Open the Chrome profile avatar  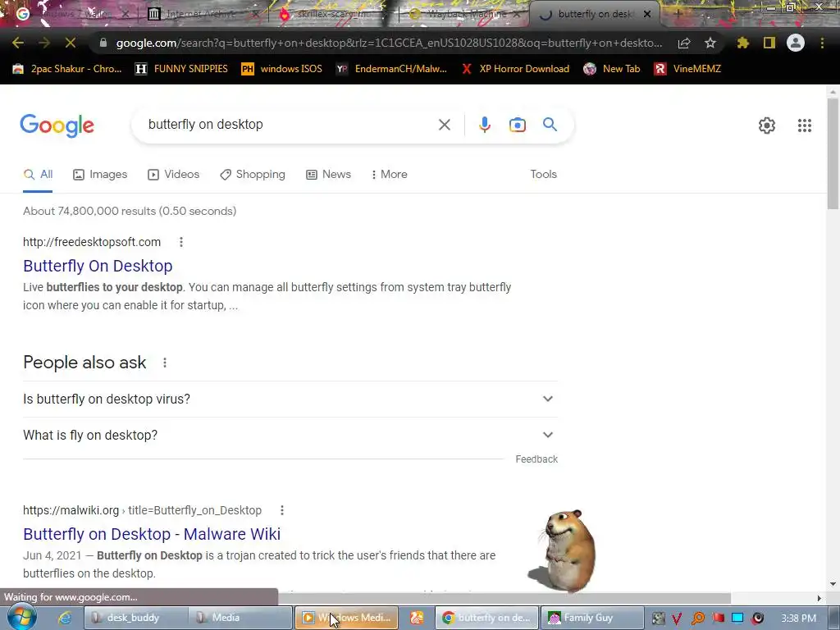[x=796, y=43]
